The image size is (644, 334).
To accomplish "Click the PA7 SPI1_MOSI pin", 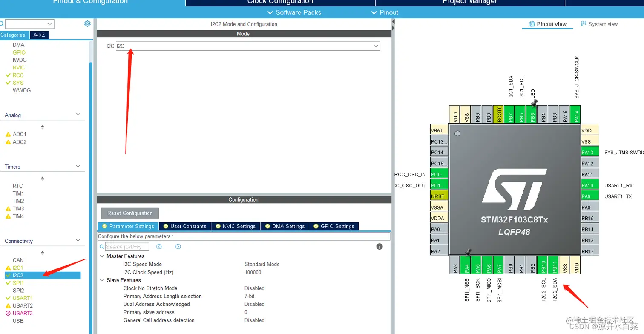I will coord(498,265).
